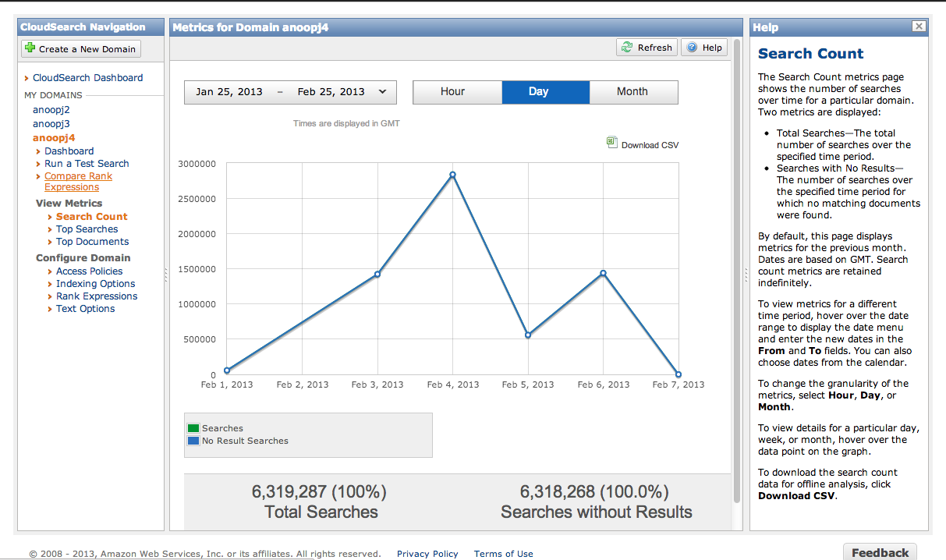
Task: Open the date range dropdown
Action: tap(290, 92)
